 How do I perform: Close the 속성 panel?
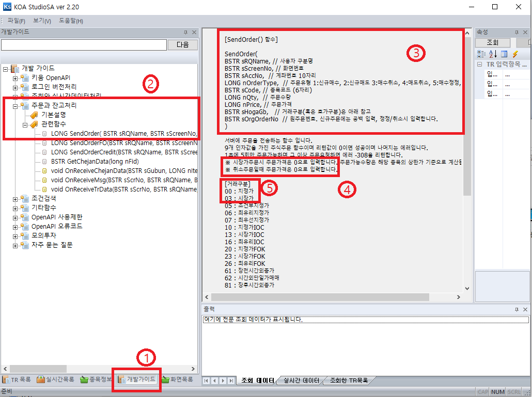click(x=525, y=32)
